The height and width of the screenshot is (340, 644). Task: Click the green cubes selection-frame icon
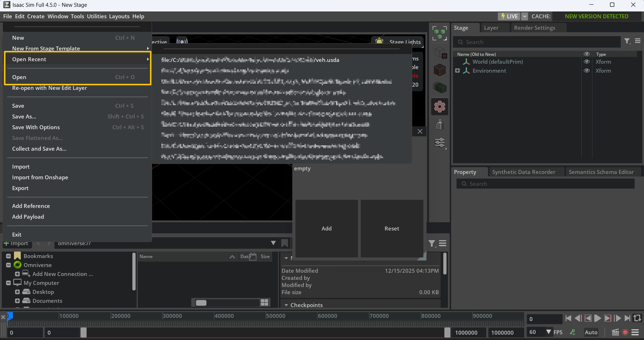point(440,33)
